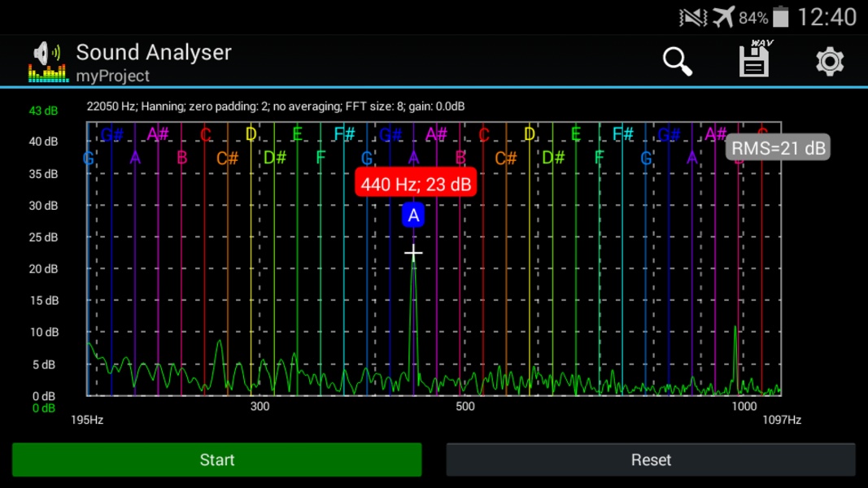
Task: Tap the 10 dB axis label
Action: (44, 332)
